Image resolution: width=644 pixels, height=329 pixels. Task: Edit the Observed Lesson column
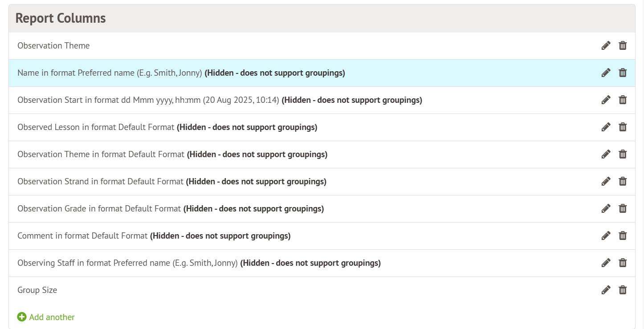tap(606, 127)
